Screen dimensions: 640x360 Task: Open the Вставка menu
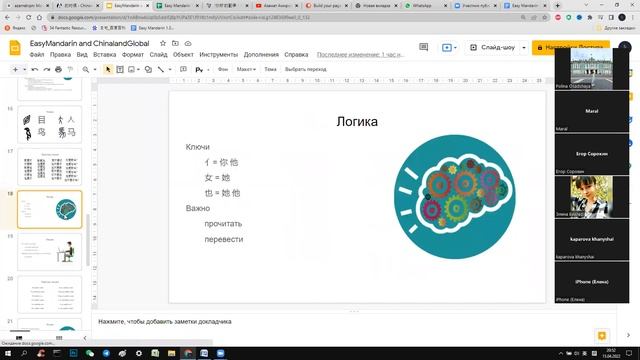(104, 54)
